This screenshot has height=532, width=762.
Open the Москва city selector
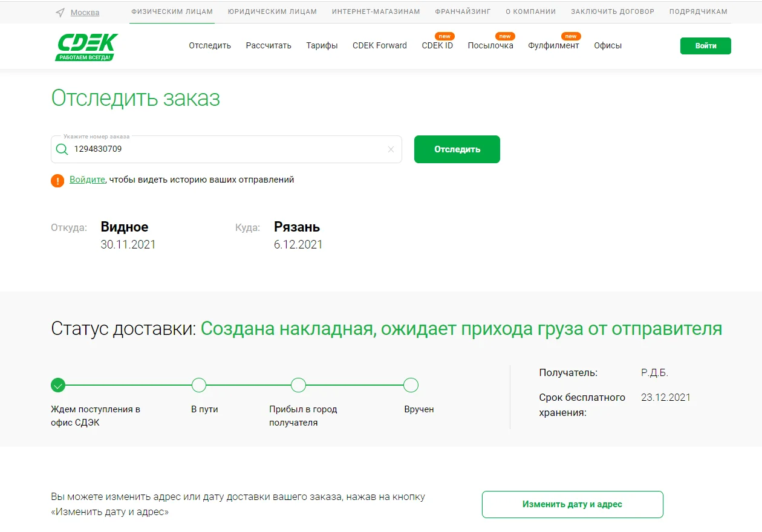pos(85,13)
